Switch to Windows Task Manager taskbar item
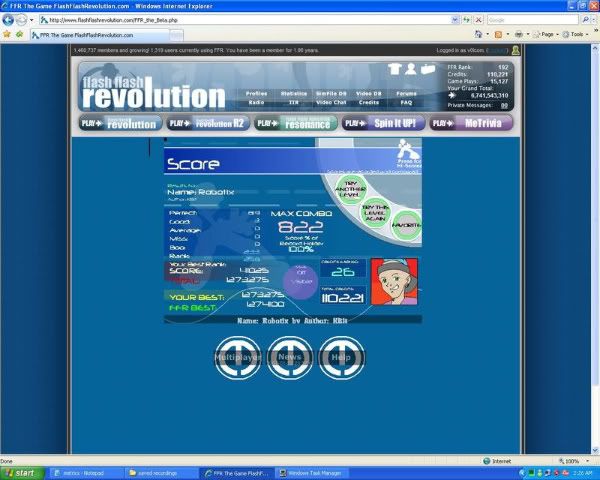 pos(313,473)
